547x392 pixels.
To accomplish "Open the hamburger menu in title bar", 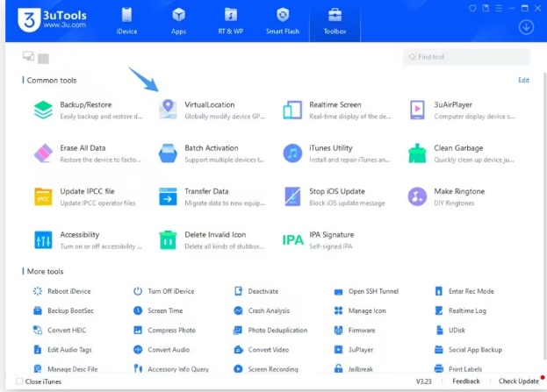I will (499, 8).
